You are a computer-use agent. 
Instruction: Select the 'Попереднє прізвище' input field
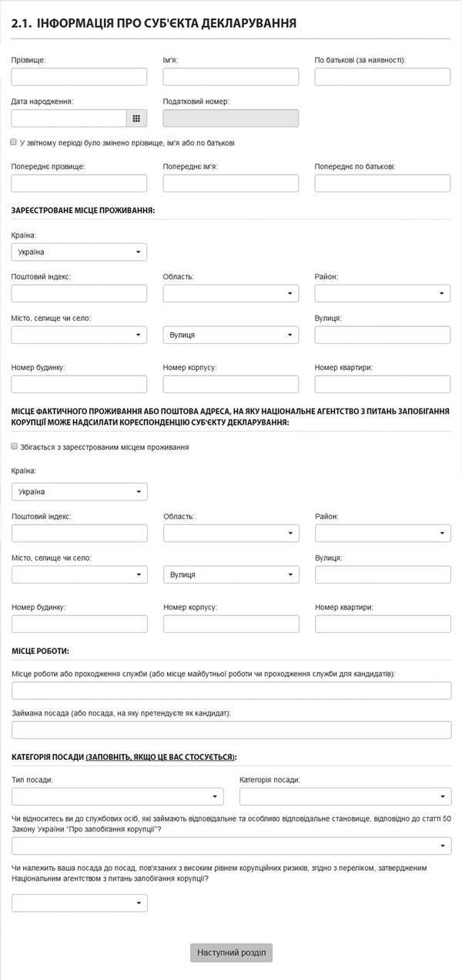click(79, 182)
